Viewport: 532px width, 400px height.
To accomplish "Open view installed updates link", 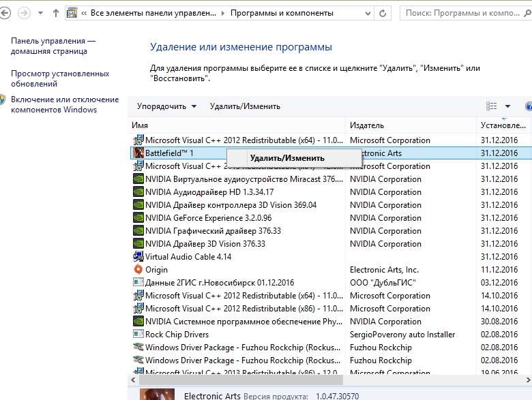I will coord(60,78).
